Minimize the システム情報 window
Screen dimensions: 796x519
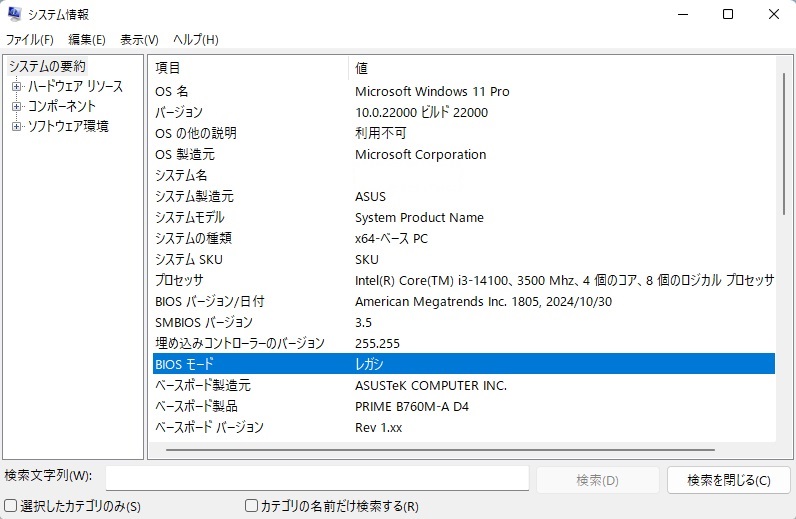click(x=683, y=14)
